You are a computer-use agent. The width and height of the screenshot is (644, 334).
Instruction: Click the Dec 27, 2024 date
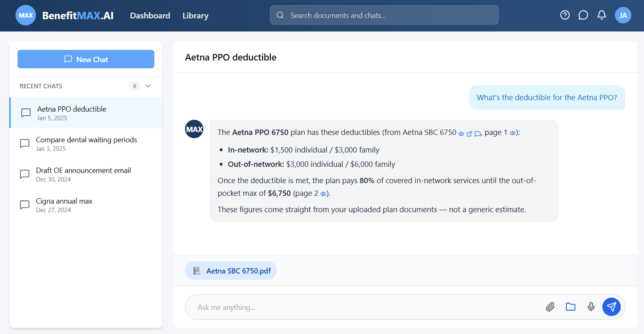[x=53, y=210]
